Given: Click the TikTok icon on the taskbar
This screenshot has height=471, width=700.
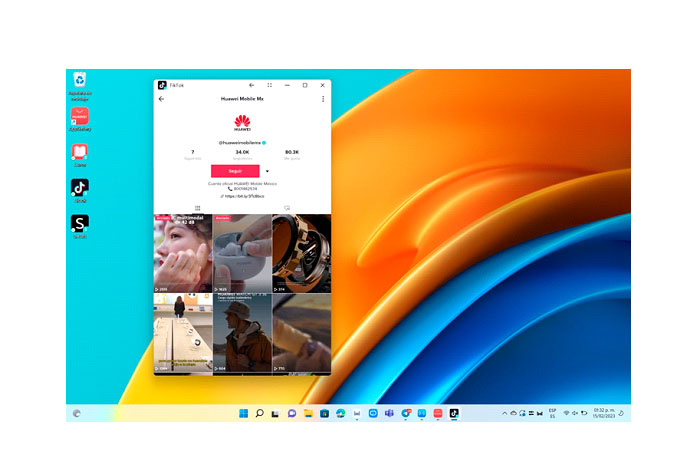Looking at the screenshot, I should [454, 413].
